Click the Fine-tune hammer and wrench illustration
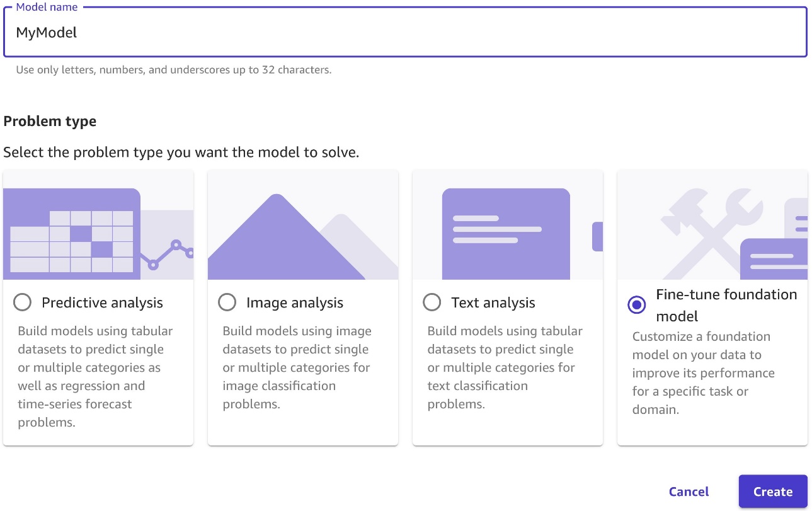 (x=712, y=225)
